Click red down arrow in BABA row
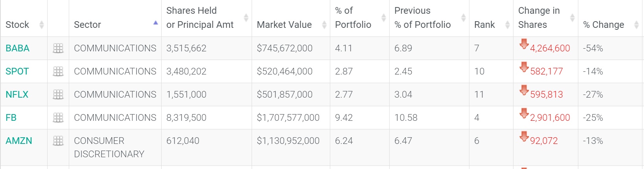 (524, 44)
